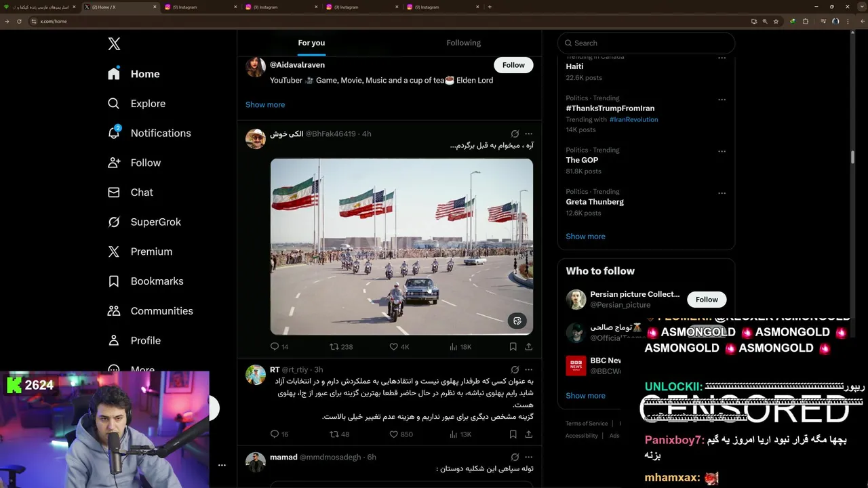This screenshot has width=868, height=488.
Task: Open the flags and motorcade photo
Action: 401,247
